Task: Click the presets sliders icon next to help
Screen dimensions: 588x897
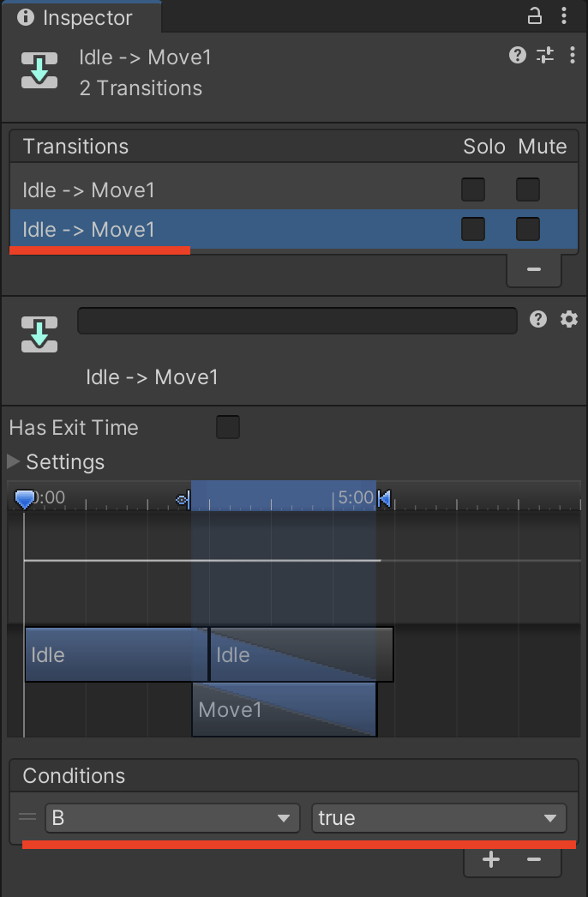Action: (x=544, y=55)
